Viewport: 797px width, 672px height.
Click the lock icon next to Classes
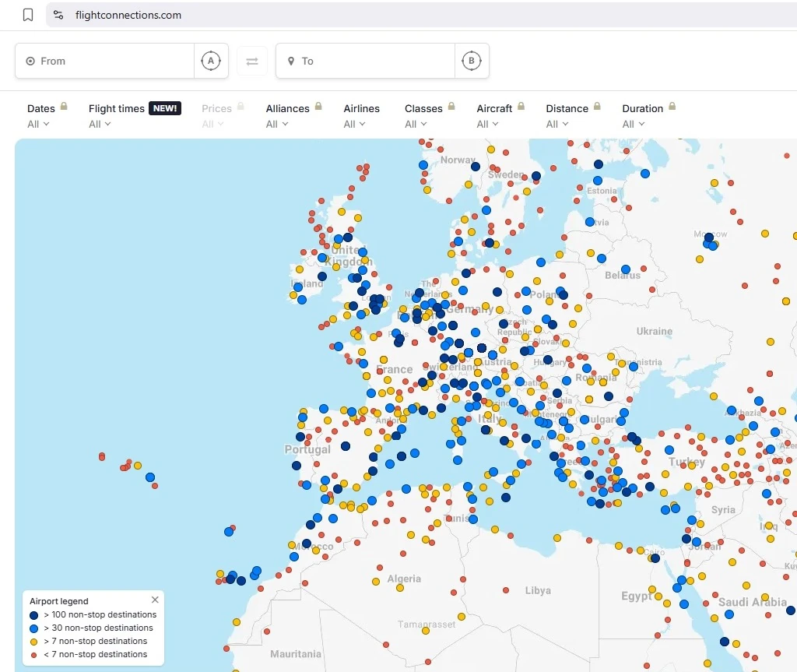[451, 107]
